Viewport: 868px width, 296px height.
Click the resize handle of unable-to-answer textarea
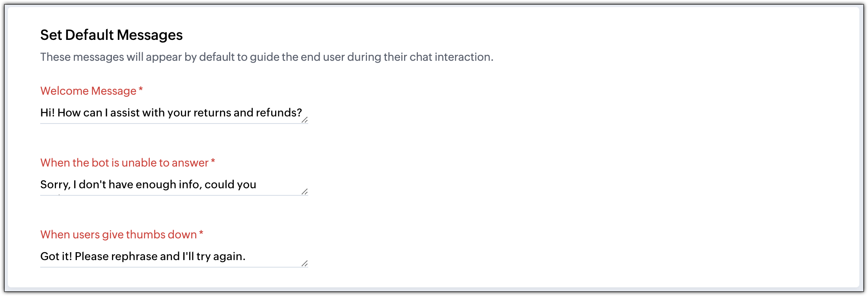(305, 192)
